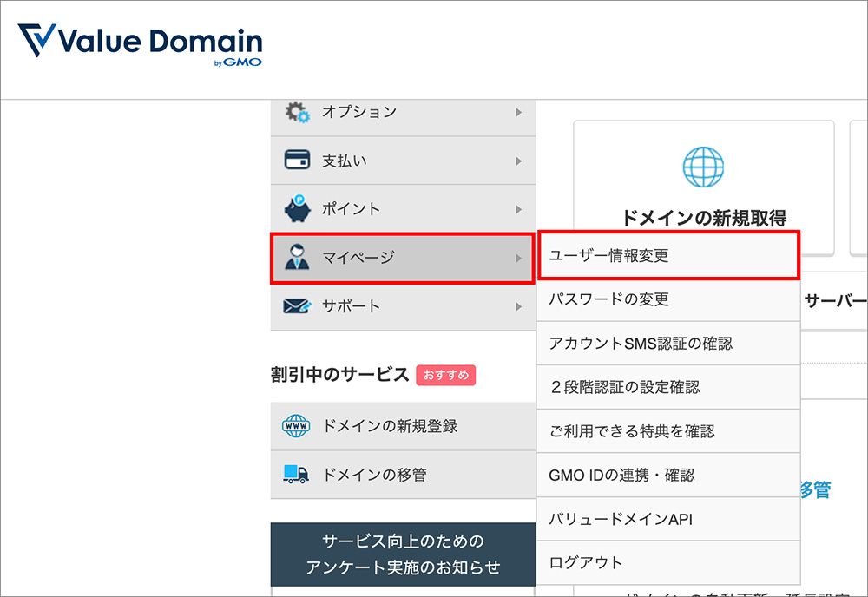Screen dimensions: 868x597
Task: Select the gear icon beside オプション
Action: (298, 112)
